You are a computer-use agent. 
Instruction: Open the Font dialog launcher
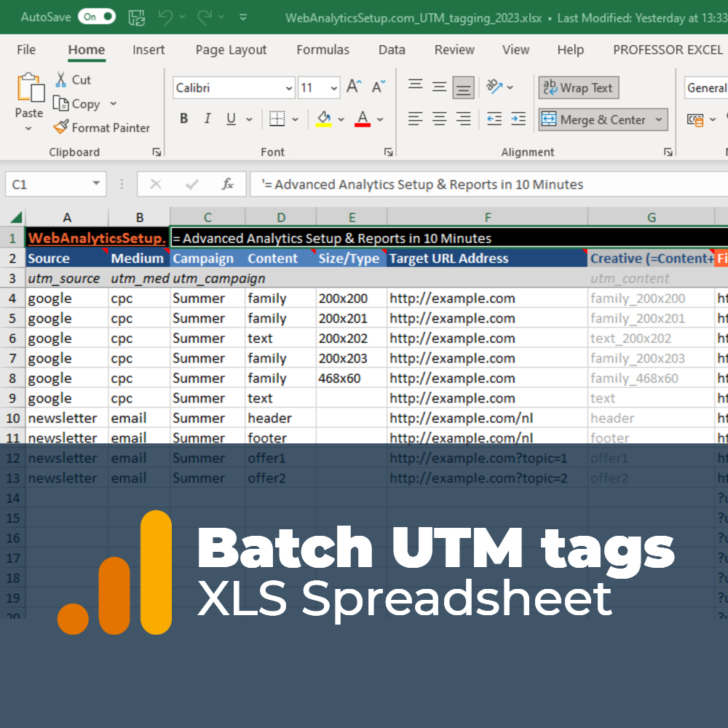[388, 152]
